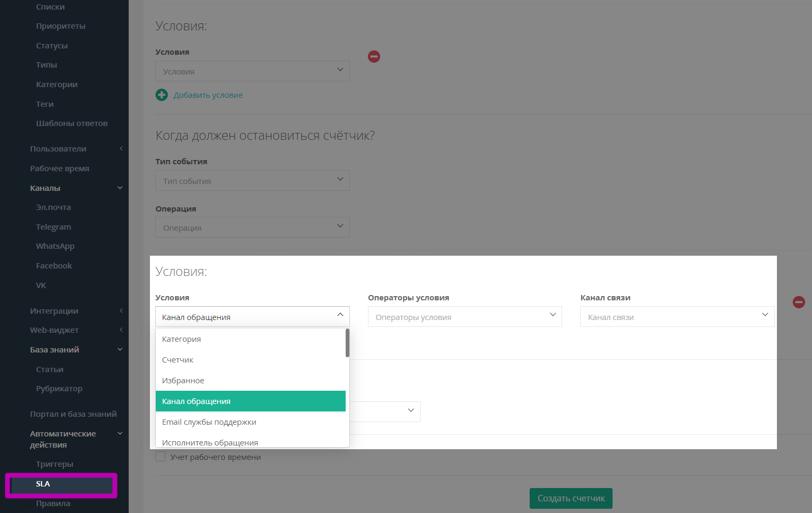
Task: Toggle the Учет рабочего времени checkbox
Action: 161,457
